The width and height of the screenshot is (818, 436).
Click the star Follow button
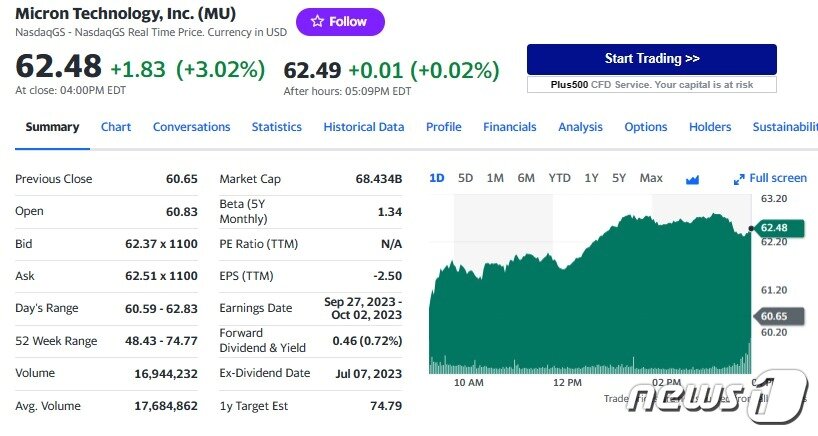click(340, 21)
